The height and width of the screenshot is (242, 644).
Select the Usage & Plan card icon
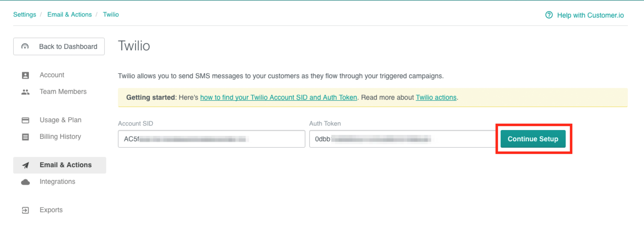pyautogui.click(x=25, y=120)
